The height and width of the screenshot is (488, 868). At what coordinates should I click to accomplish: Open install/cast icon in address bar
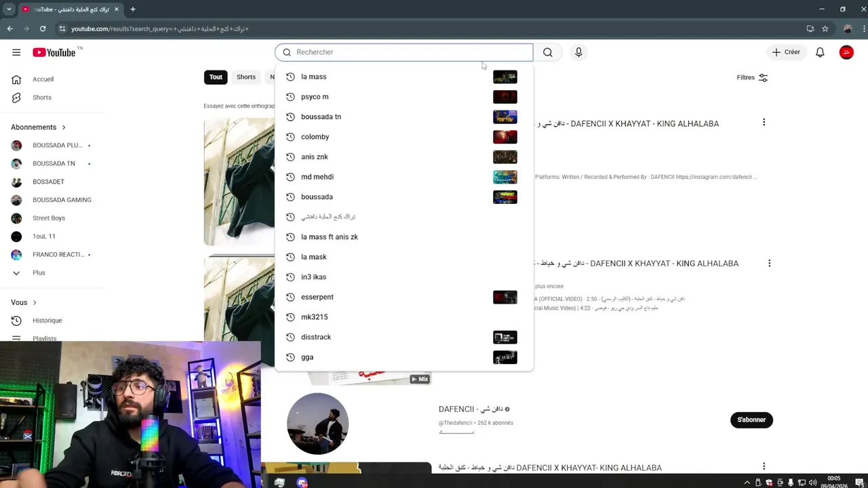click(x=810, y=28)
